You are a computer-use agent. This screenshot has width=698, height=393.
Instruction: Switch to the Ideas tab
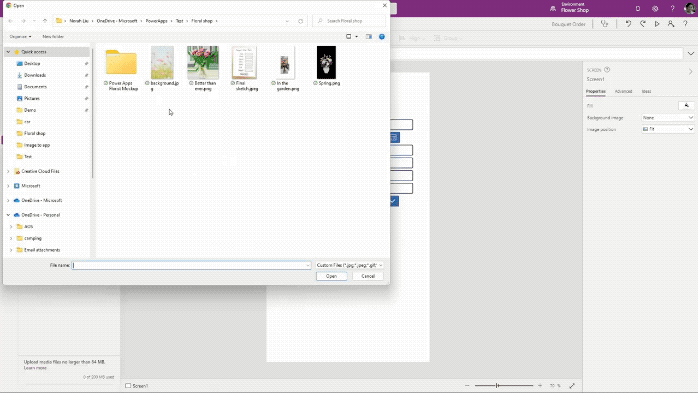pyautogui.click(x=646, y=91)
